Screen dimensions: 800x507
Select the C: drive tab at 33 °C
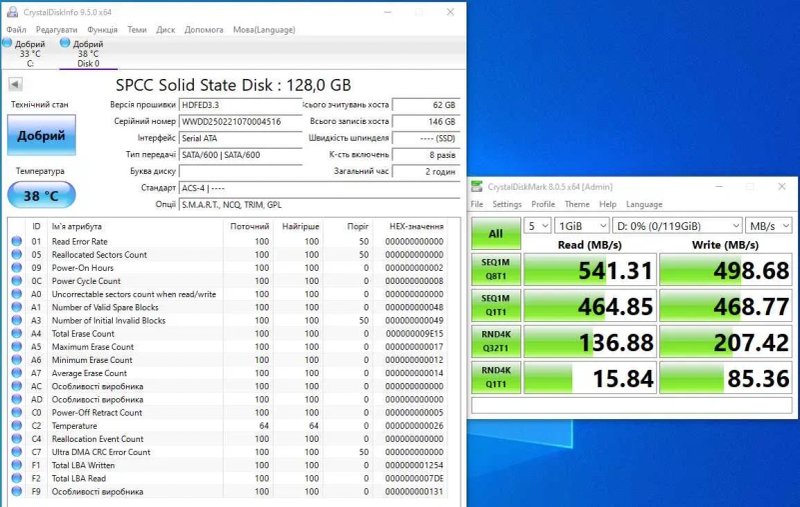click(26, 53)
